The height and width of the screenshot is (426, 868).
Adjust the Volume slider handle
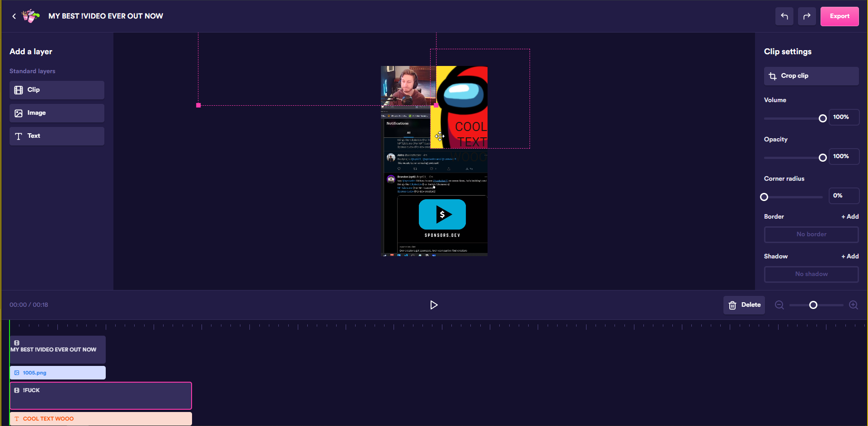tap(823, 118)
